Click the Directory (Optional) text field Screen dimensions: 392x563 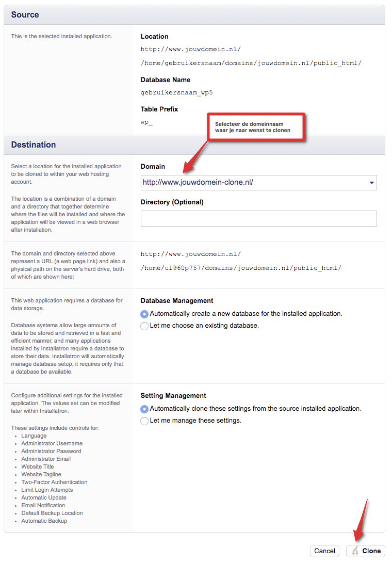pos(258,218)
